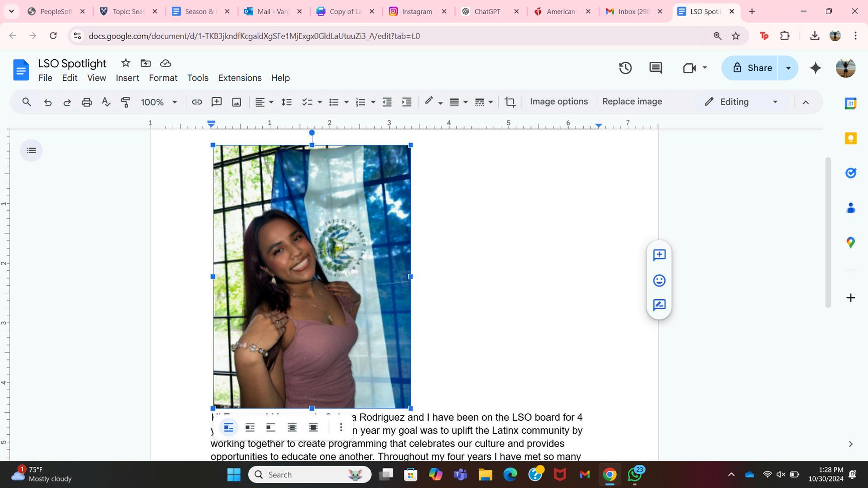Viewport: 868px width, 488px height.
Task: Open the File menu
Action: coord(45,78)
